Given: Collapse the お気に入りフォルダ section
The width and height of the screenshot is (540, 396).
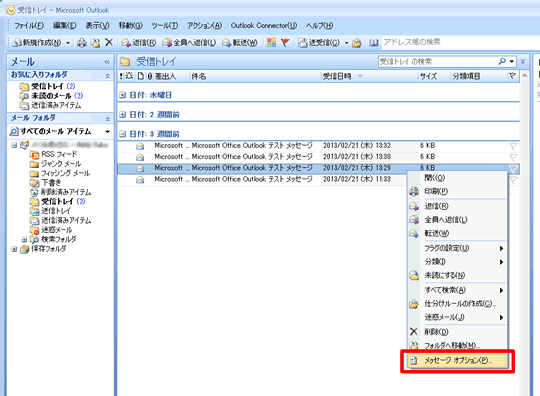Looking at the screenshot, I should pyautogui.click(x=107, y=76).
